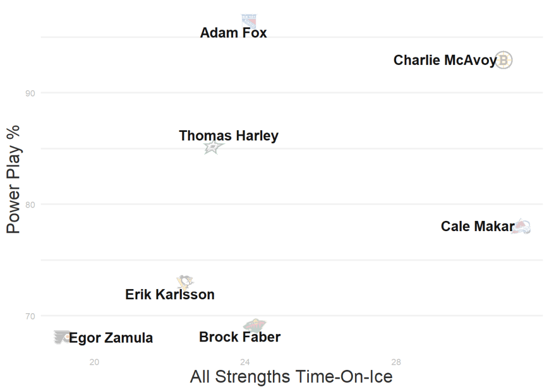This screenshot has height=392, width=549.
Task: Select the Egor Zamula label
Action: pos(111,338)
